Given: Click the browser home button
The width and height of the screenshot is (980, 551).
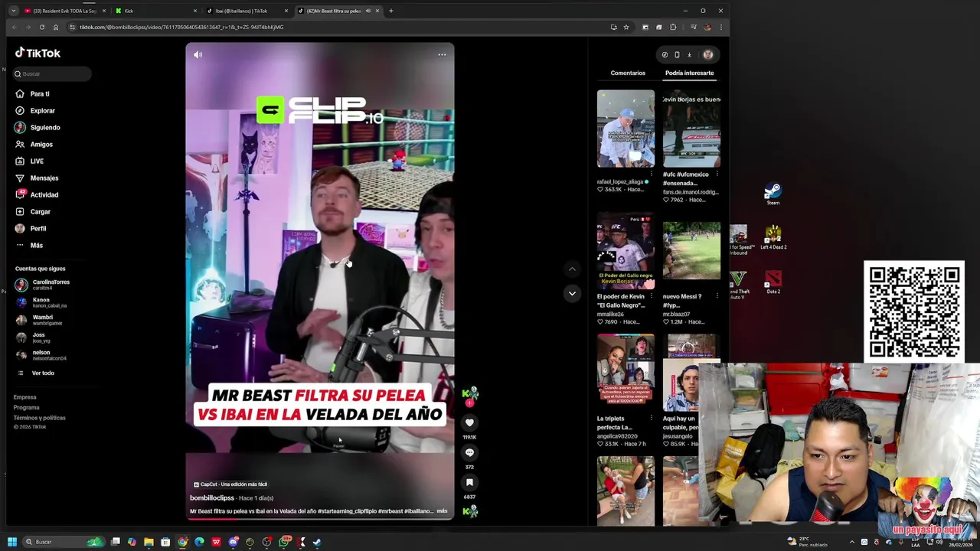Looking at the screenshot, I should (x=56, y=27).
